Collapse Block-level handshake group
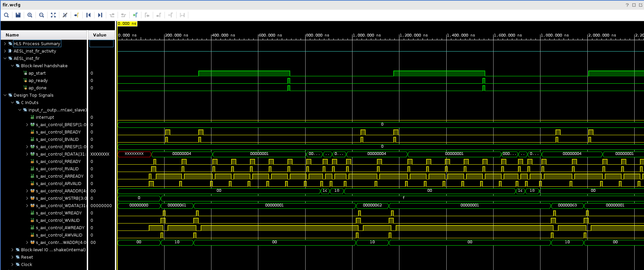 pyautogui.click(x=12, y=66)
